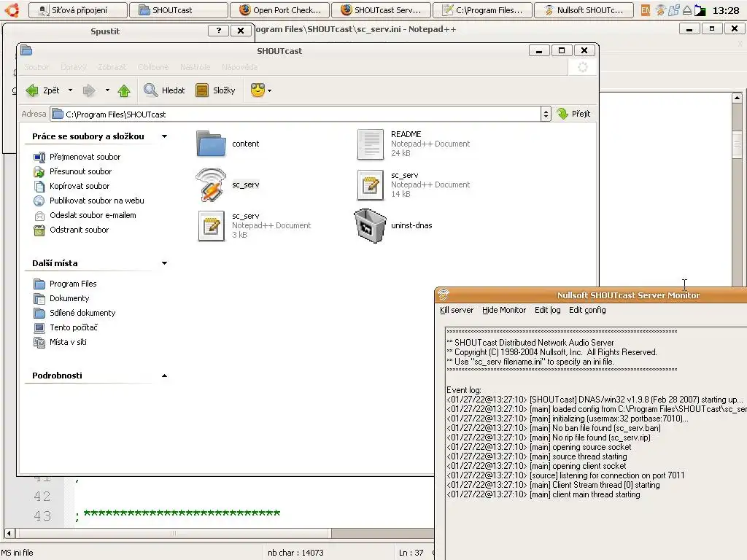Click the Ubuntu-style start logo icon

click(12, 10)
